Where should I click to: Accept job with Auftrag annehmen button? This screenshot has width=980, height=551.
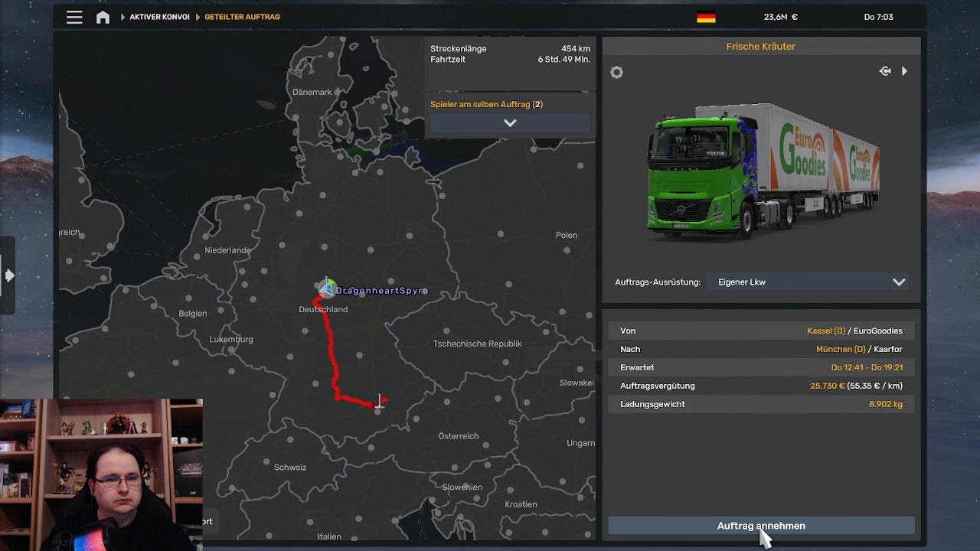point(761,526)
